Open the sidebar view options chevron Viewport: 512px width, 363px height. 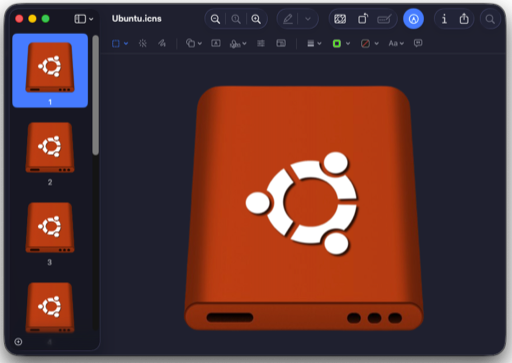(91, 19)
